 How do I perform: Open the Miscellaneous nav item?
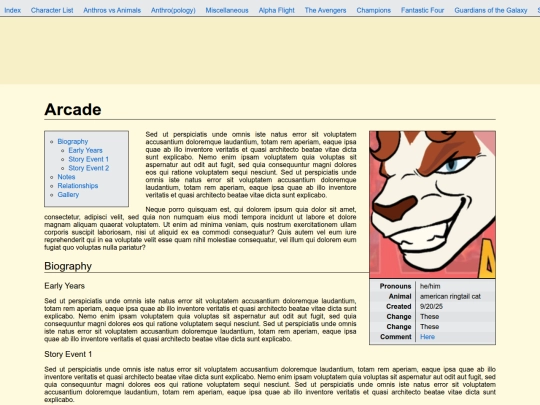click(x=227, y=10)
